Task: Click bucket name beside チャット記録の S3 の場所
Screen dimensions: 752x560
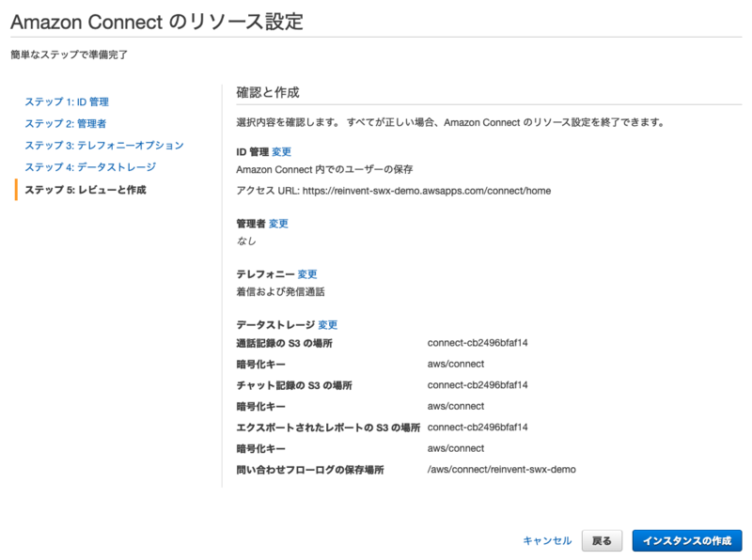Action: click(478, 385)
